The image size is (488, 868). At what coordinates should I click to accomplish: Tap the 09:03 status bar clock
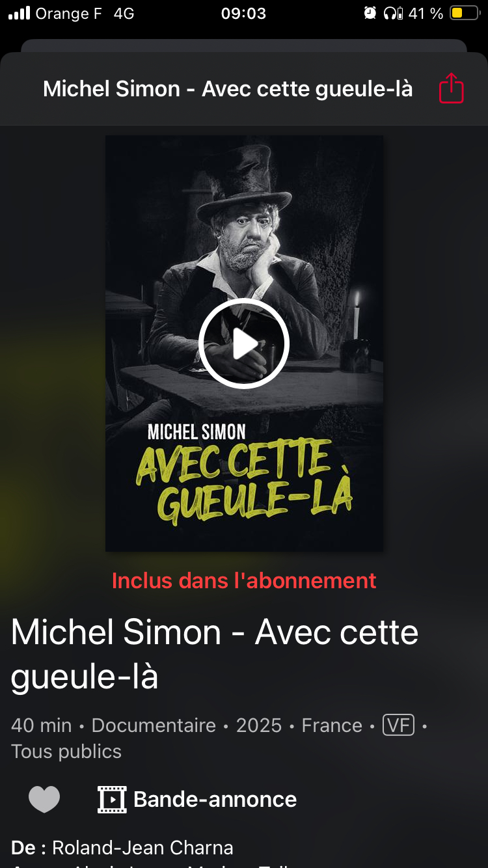243,13
